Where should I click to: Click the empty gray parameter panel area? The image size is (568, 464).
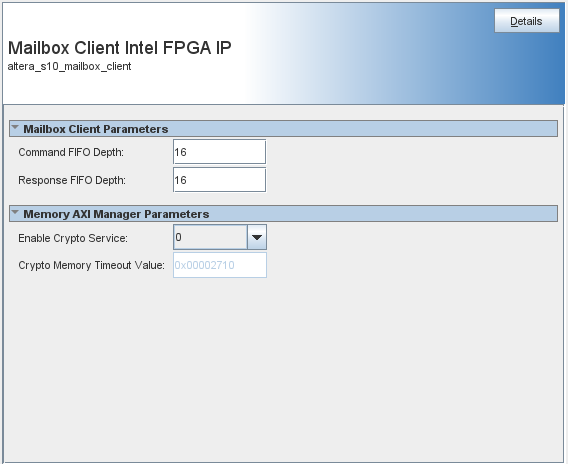coord(283,369)
